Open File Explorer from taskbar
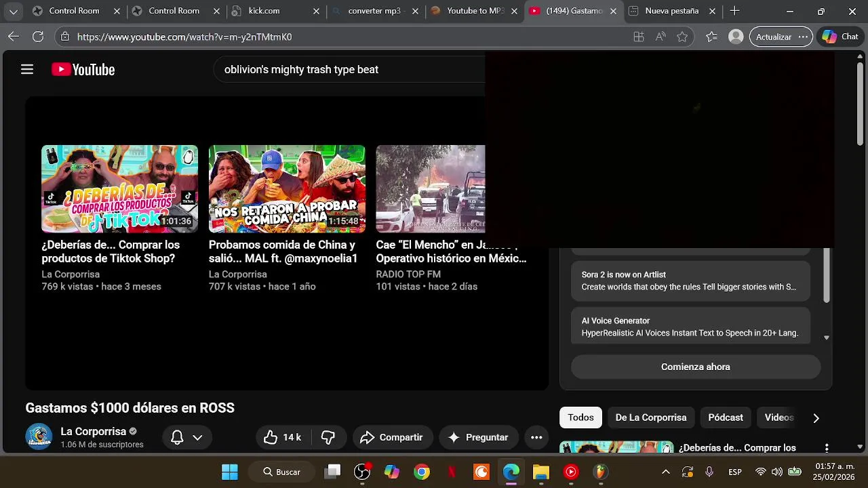 coord(540,472)
